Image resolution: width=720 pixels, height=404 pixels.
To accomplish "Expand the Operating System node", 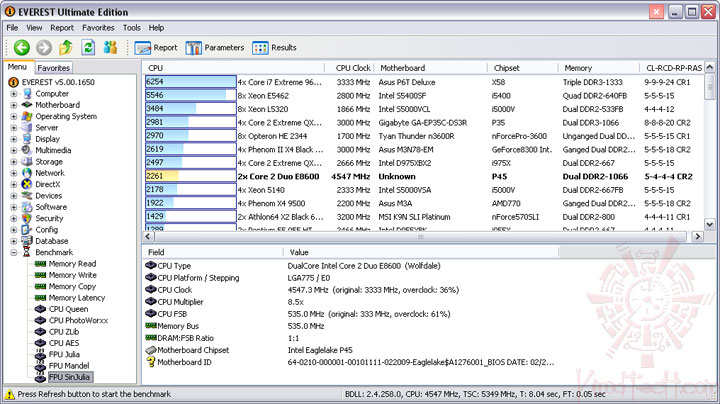I will tap(14, 117).
